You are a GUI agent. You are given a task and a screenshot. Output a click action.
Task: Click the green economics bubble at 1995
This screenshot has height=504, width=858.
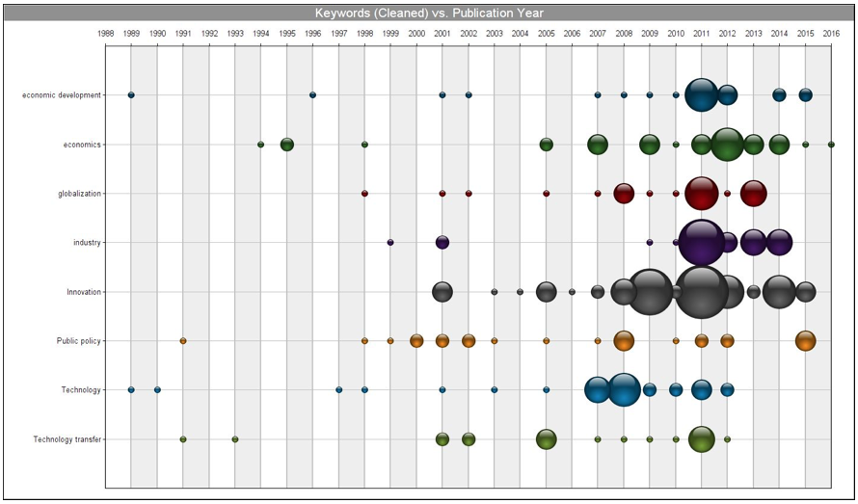coord(286,145)
